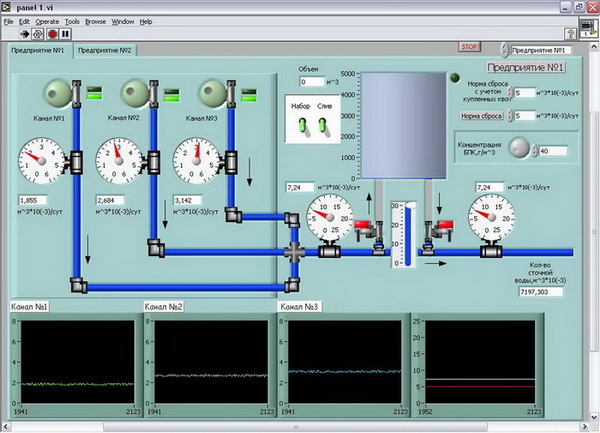Image resolution: width=600 pixels, height=433 pixels.
Task: Click the Канал №1 green indicator lights
Action: (x=94, y=93)
